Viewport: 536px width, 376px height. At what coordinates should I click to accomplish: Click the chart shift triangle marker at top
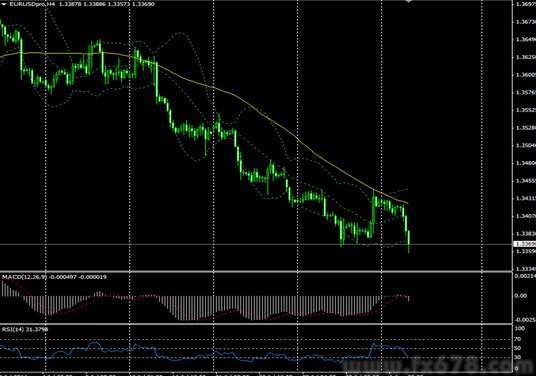(408, 1)
